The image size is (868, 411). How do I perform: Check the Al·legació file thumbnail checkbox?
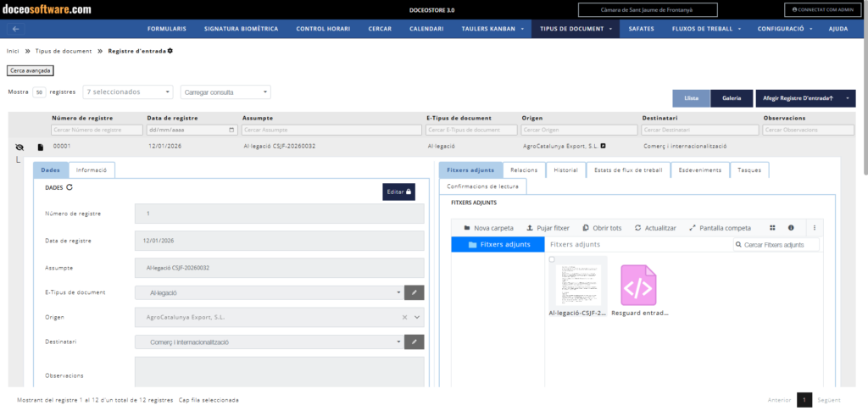553,259
